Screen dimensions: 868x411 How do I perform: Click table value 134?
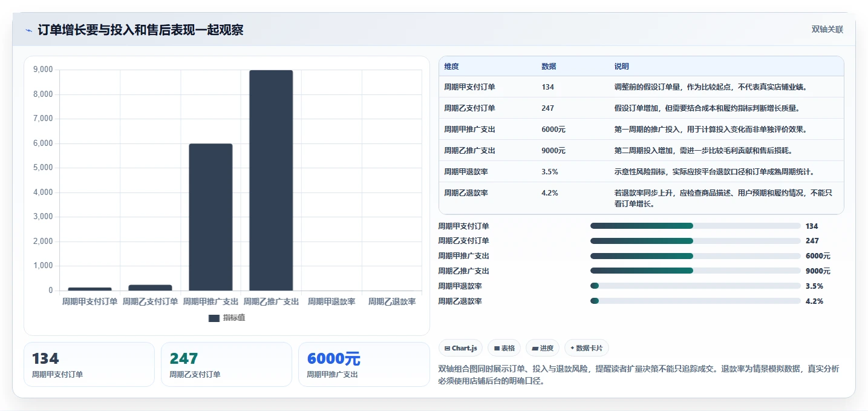point(547,87)
